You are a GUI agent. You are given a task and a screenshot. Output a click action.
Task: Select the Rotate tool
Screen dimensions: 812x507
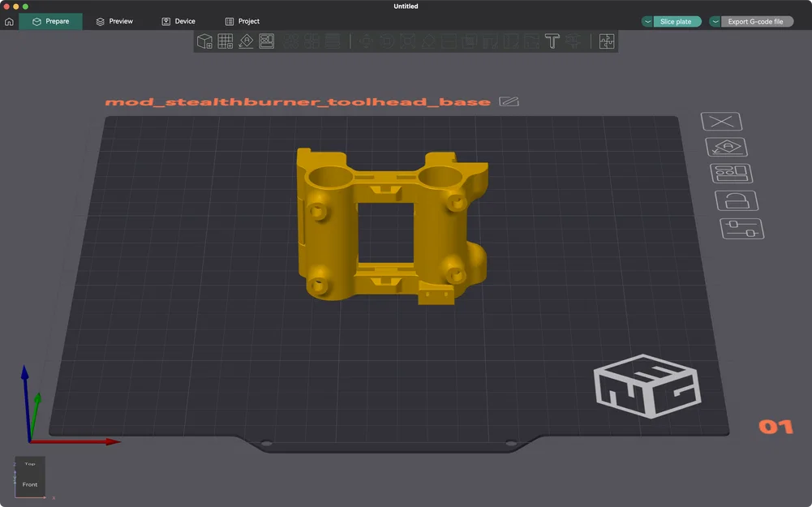(x=389, y=41)
